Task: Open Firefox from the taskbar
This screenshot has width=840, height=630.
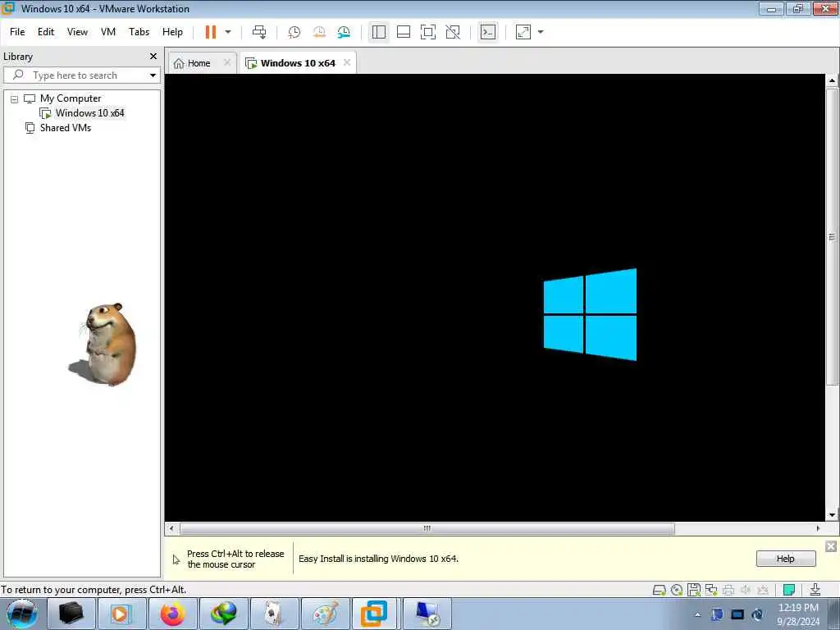Action: [172, 614]
